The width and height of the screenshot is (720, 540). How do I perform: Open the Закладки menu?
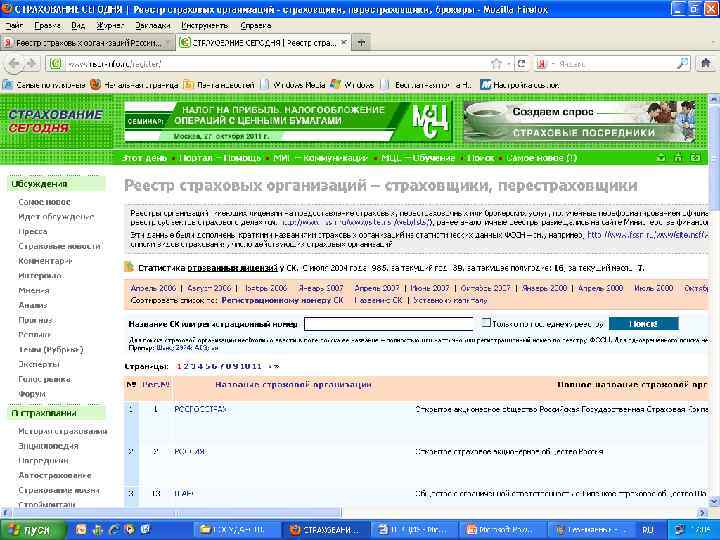[x=153, y=26]
